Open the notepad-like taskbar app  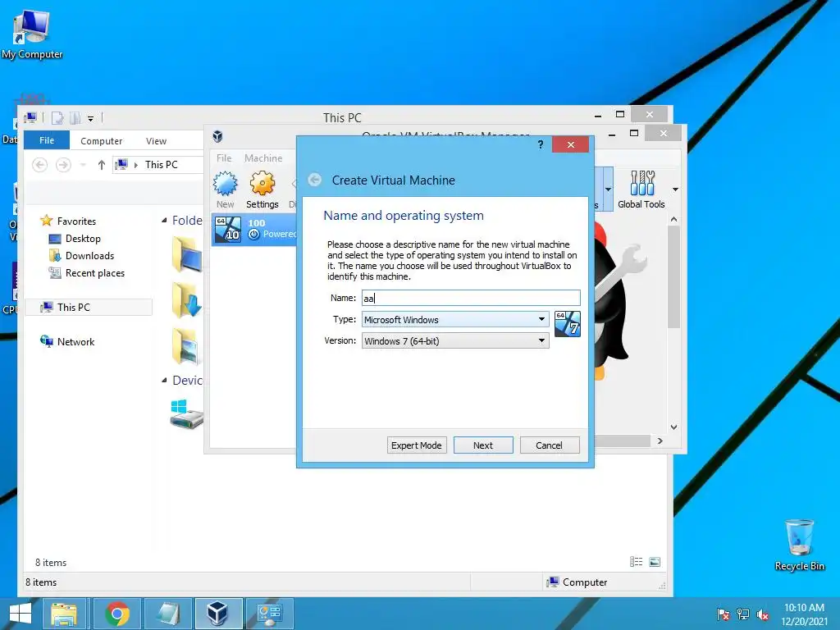[x=167, y=614]
